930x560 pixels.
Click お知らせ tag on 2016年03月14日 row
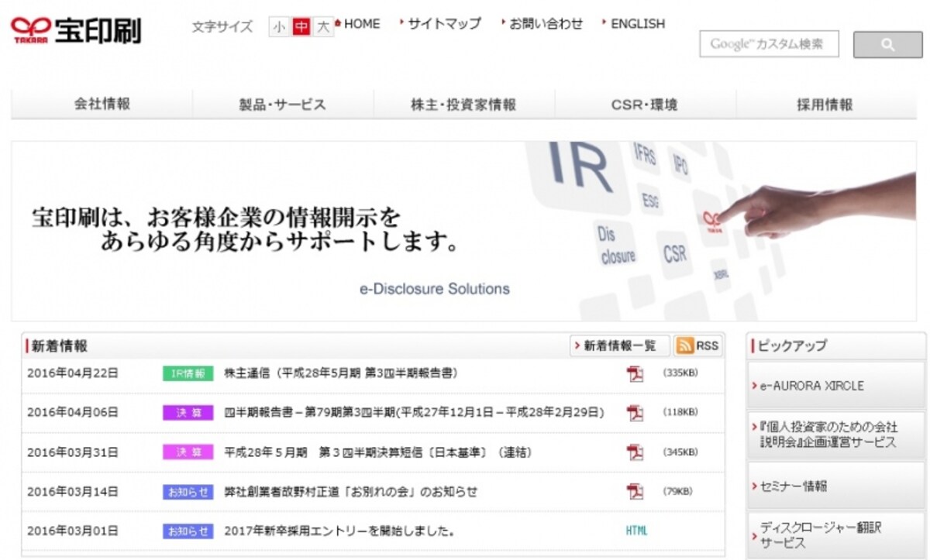(x=188, y=492)
